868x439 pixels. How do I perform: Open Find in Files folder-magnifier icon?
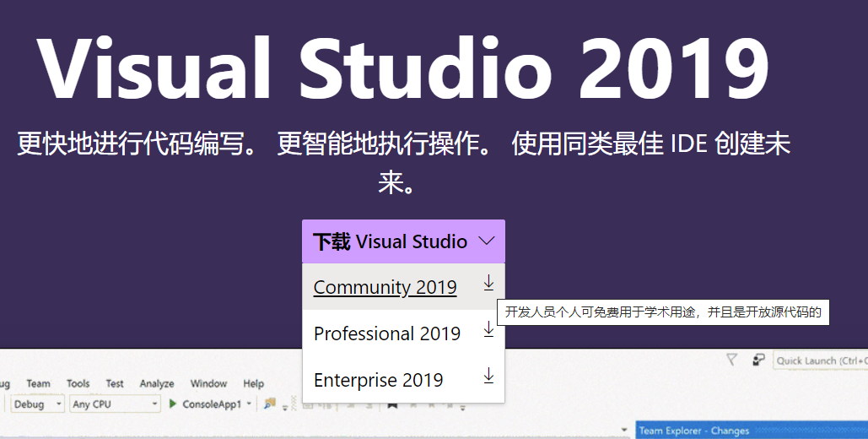point(270,404)
